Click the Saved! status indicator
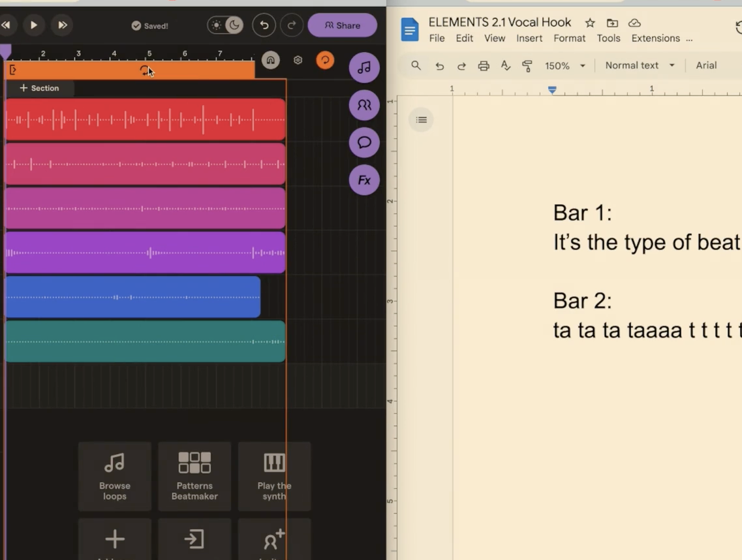 149,25
